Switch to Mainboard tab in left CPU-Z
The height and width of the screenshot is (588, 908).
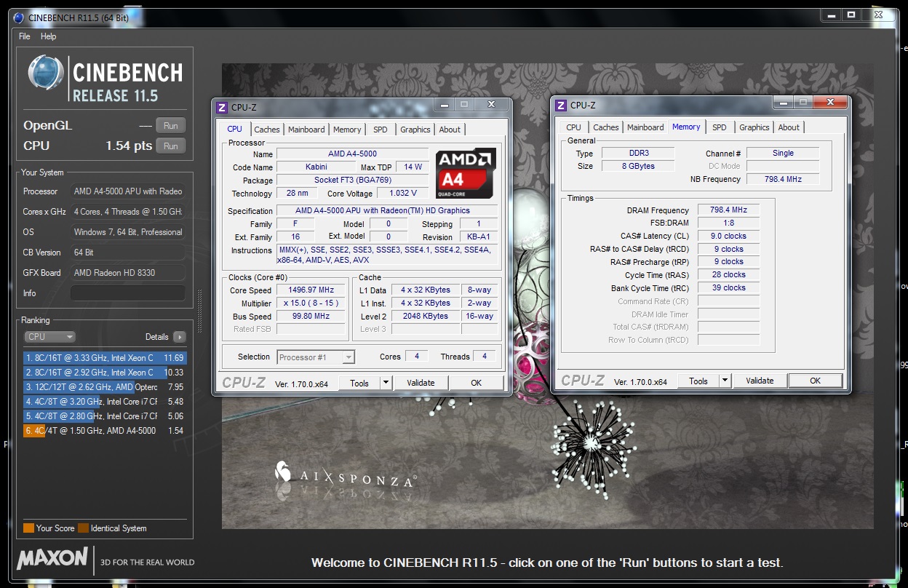pos(306,130)
